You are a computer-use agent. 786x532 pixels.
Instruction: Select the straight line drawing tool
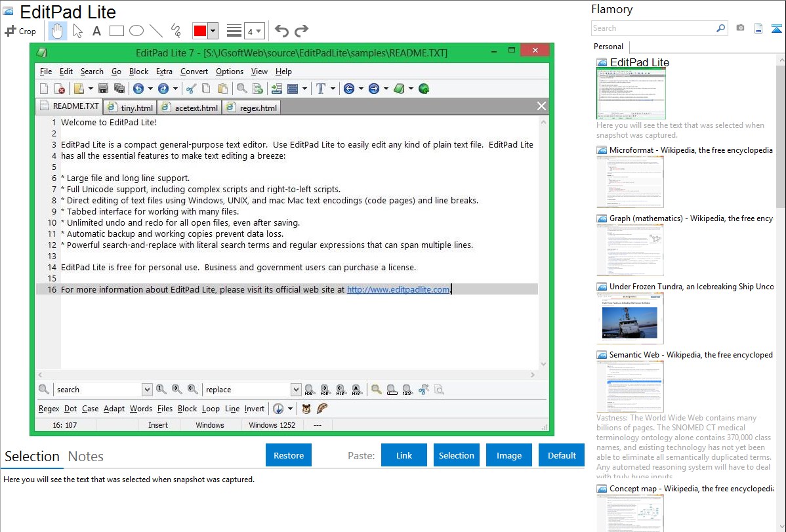(x=156, y=31)
